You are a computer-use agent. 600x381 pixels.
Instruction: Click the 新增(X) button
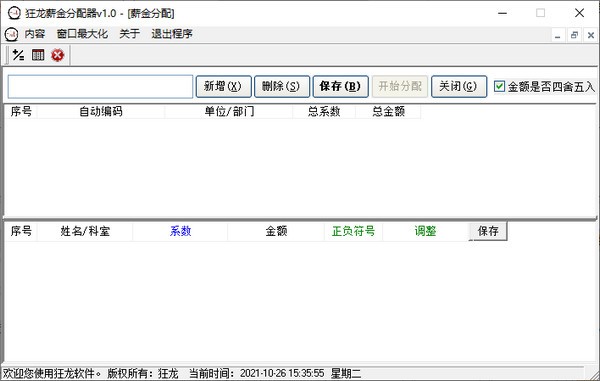223,86
